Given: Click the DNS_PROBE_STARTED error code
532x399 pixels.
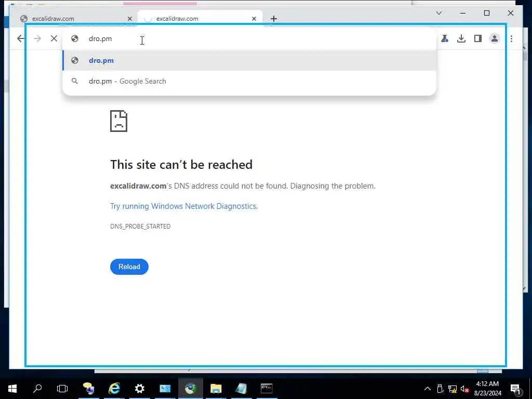Looking at the screenshot, I should [x=140, y=227].
